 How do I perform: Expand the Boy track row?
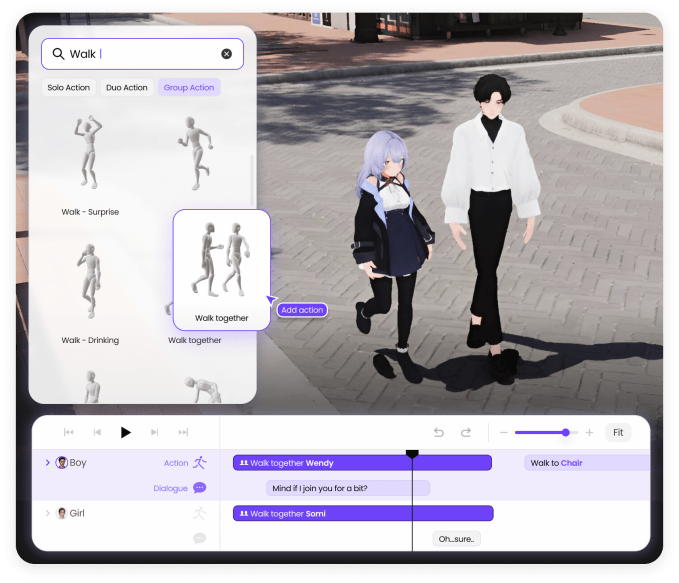[x=48, y=463]
